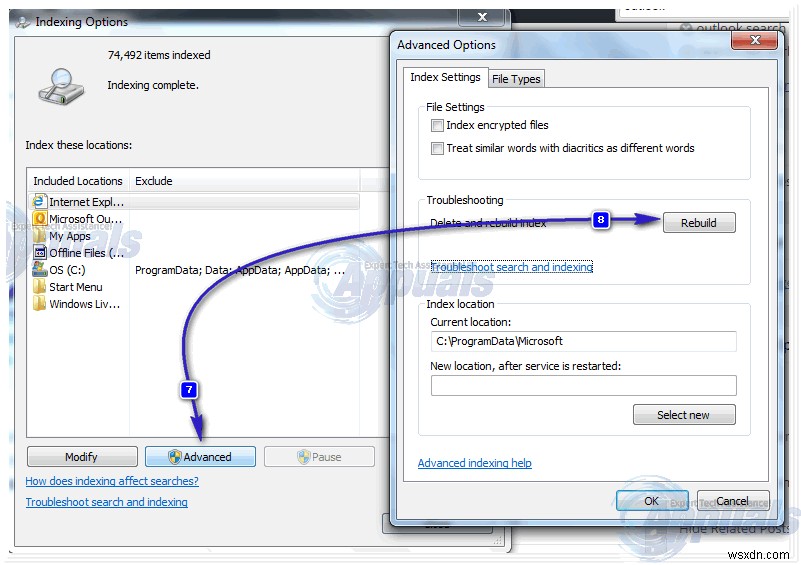Click the Rebuild index button
This screenshot has width=801, height=565.
[699, 223]
